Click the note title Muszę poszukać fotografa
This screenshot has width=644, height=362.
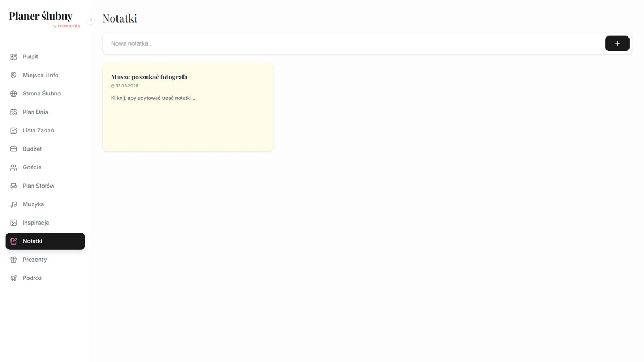click(x=149, y=77)
